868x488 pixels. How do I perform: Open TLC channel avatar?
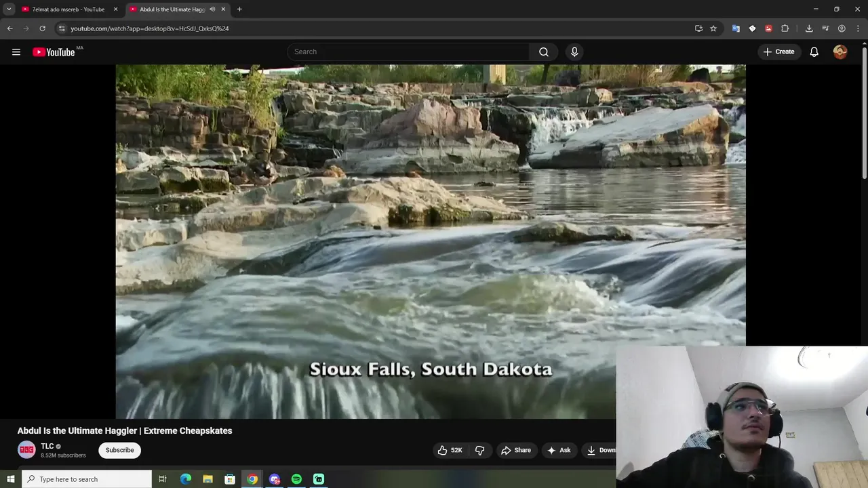tap(26, 450)
